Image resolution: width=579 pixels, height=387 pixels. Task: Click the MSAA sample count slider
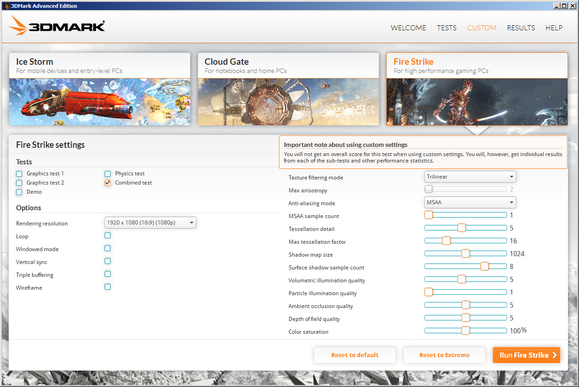click(466, 215)
